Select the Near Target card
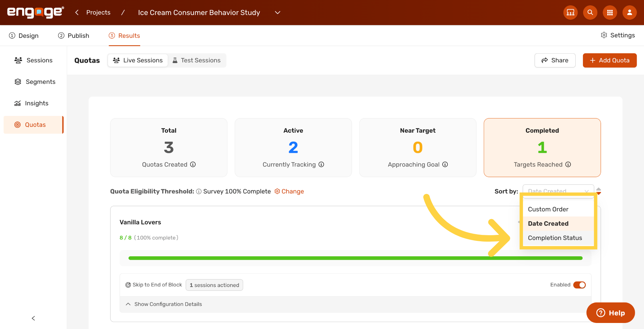The width and height of the screenshot is (644, 329). coord(418,147)
